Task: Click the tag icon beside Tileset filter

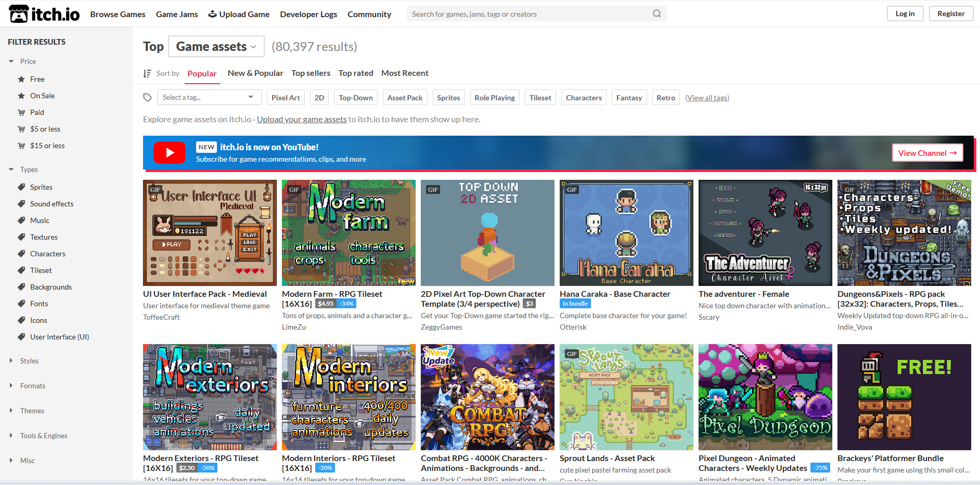Action: click(21, 270)
